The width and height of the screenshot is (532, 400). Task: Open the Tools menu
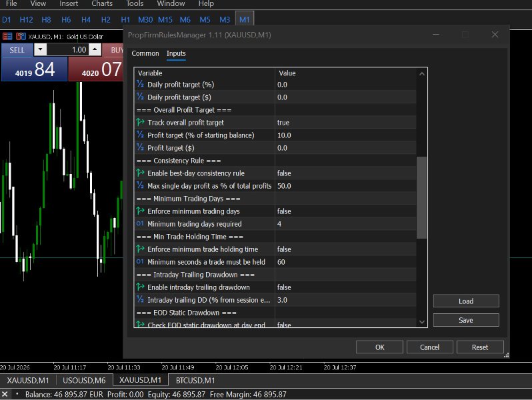(135, 4)
